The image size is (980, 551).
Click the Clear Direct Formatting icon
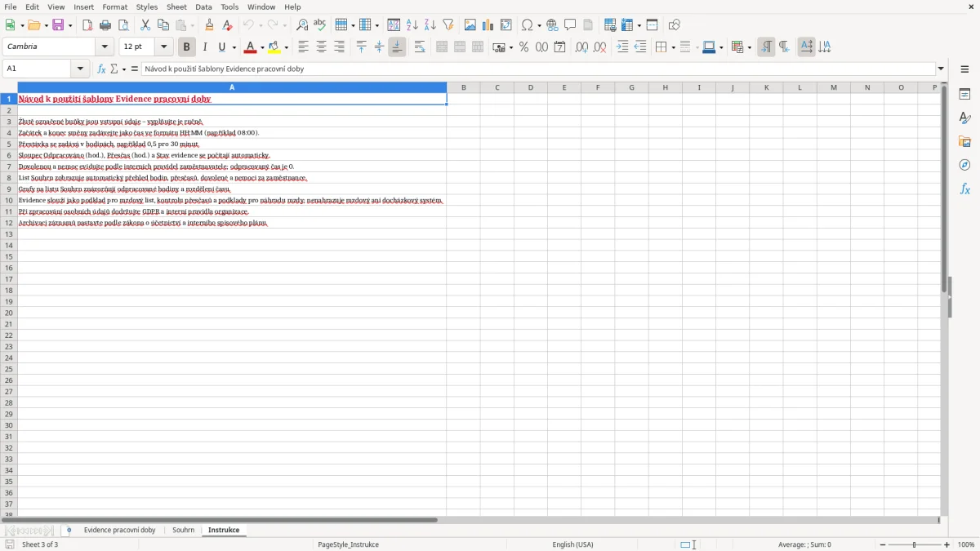pyautogui.click(x=227, y=25)
